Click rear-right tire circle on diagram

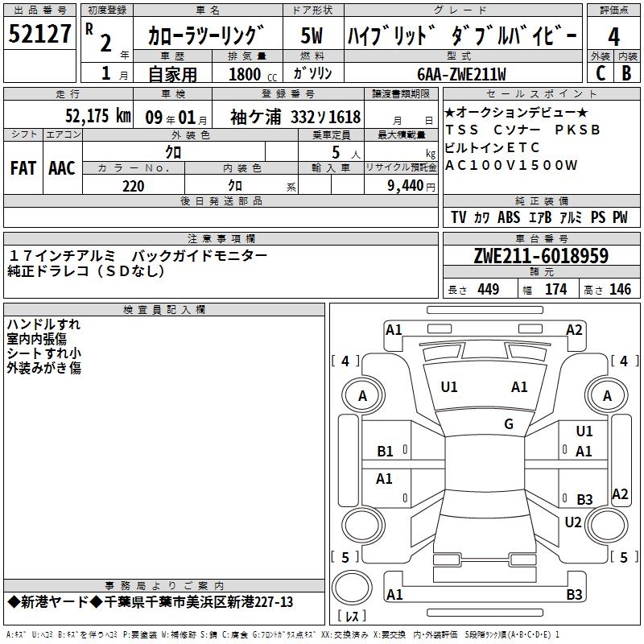[606, 525]
